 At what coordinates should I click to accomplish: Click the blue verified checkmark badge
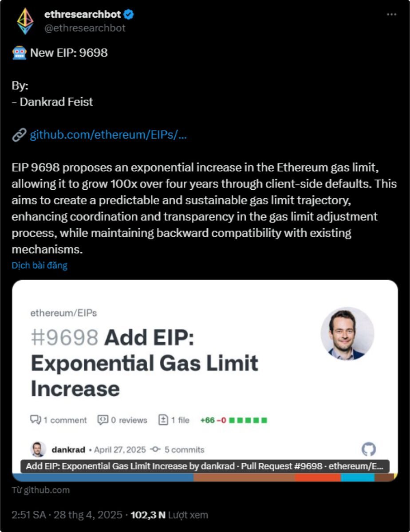(x=129, y=15)
